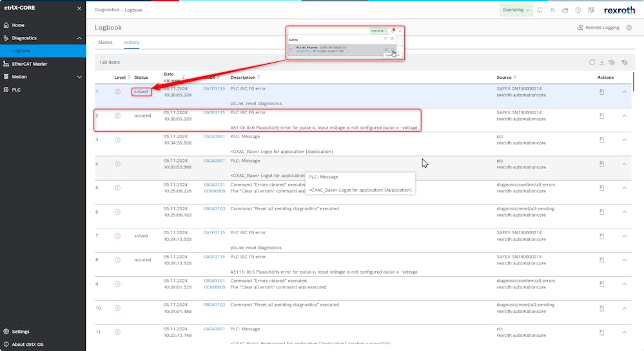Viewport: 644px width, 351px height.
Task: Click the red error level icon in row 8
Action: click(x=117, y=260)
